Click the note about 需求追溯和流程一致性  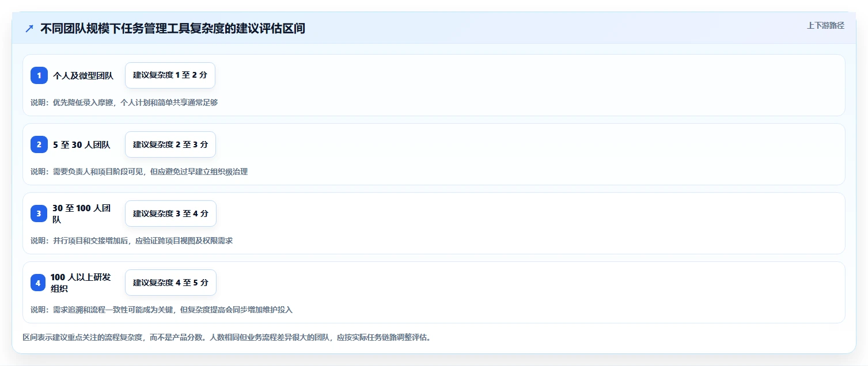pos(161,310)
